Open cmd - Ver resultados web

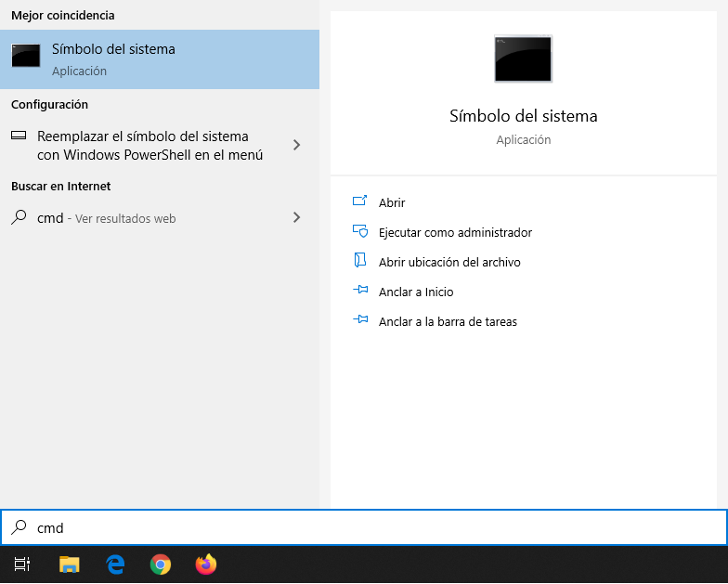click(160, 217)
